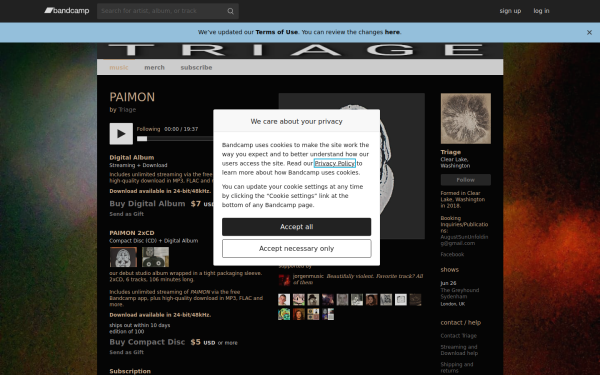The height and width of the screenshot is (375, 600).
Task: Open The Greyhound Sydenham show link
Action: pyautogui.click(x=460, y=293)
